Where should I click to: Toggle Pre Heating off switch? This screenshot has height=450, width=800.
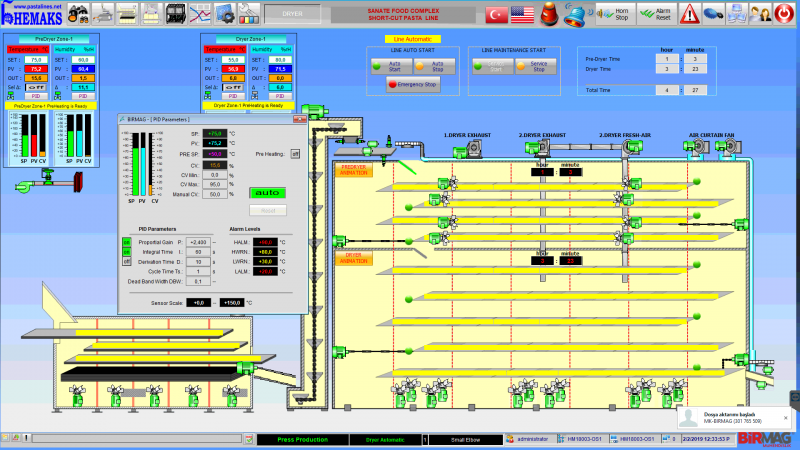[295, 154]
